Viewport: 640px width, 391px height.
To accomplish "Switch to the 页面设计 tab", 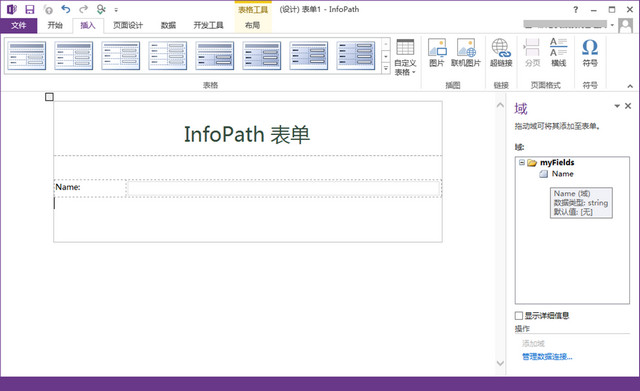I will pyautogui.click(x=128, y=25).
